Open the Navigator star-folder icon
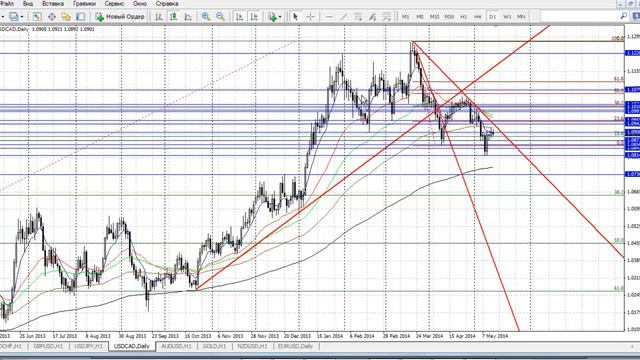 (x=66, y=17)
